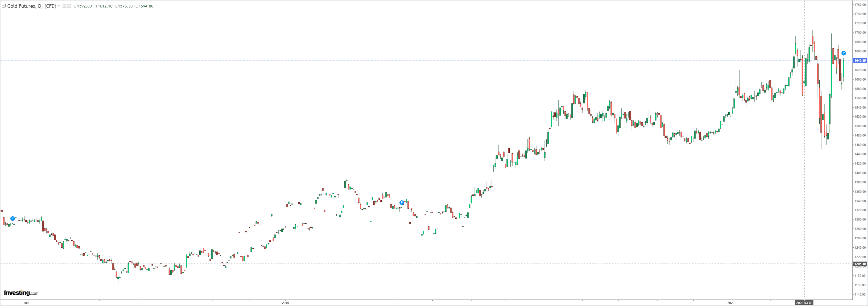
Task: Click the 2019 label on the time axis
Action: (285, 303)
